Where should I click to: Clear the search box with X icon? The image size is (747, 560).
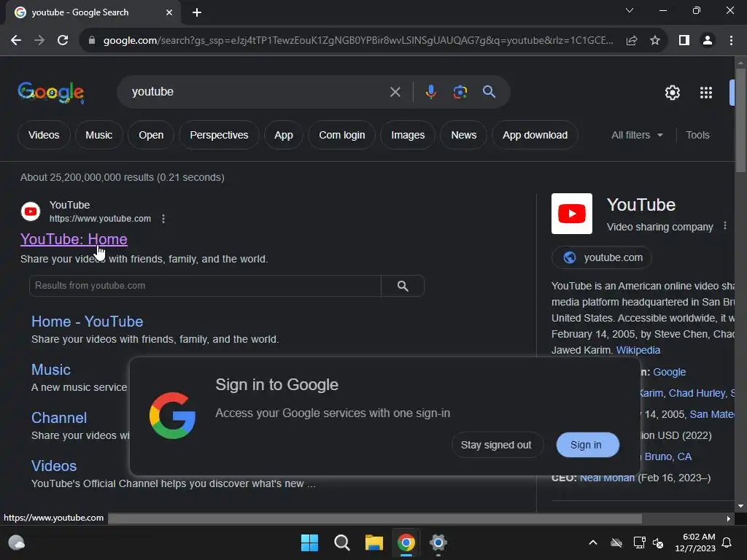pos(395,92)
